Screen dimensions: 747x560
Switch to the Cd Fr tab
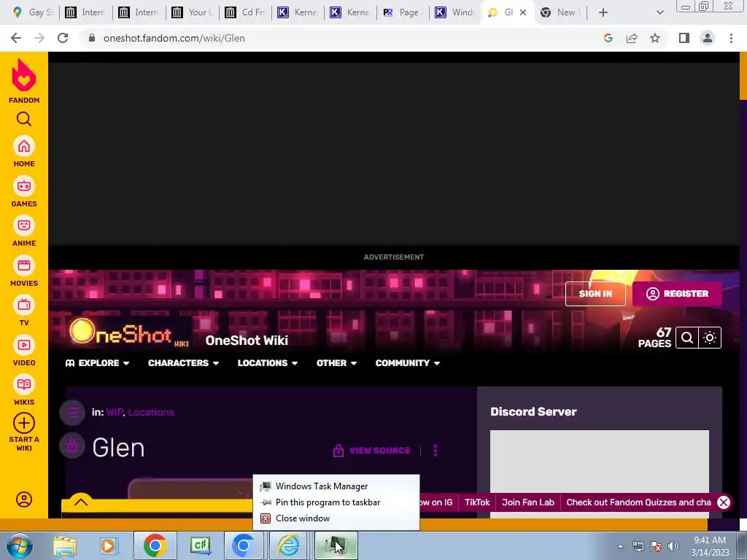coord(246,12)
